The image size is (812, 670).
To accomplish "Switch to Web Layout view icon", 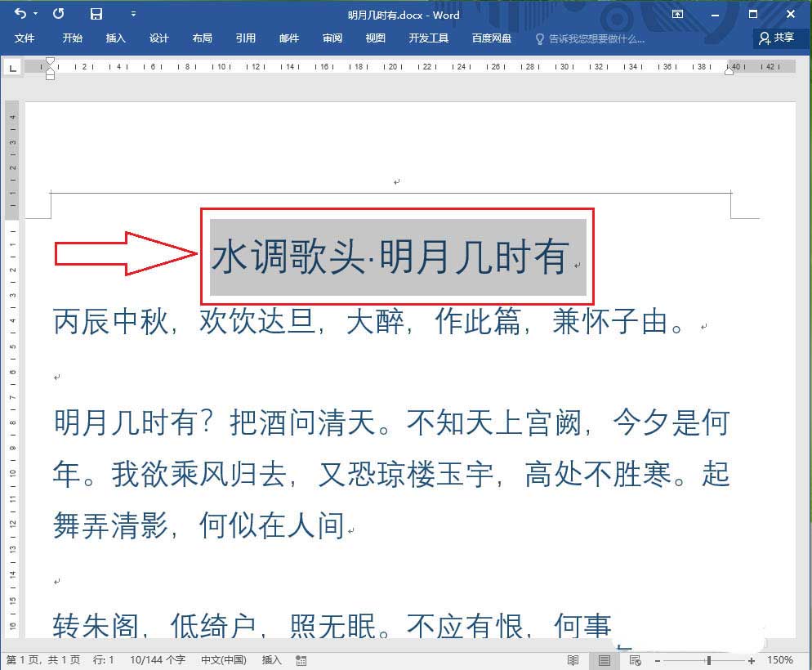I will [x=636, y=660].
